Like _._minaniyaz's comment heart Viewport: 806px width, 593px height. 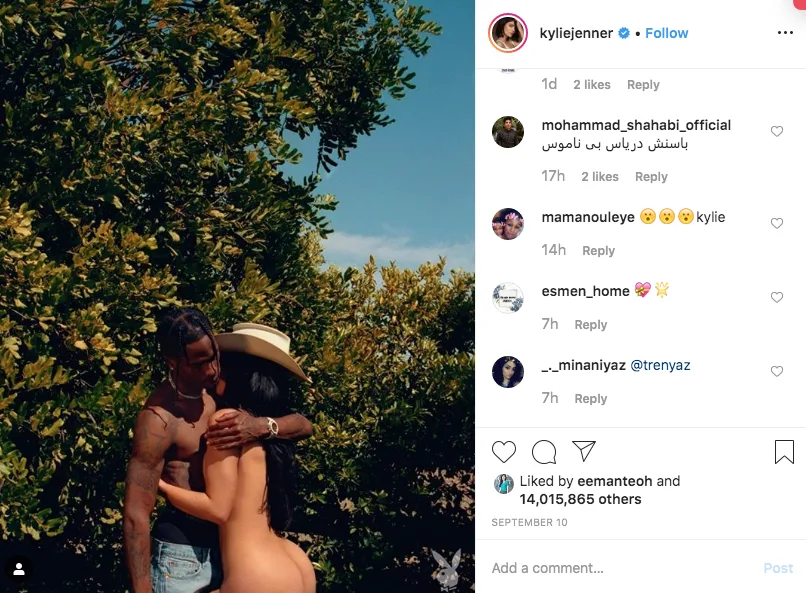(x=777, y=372)
